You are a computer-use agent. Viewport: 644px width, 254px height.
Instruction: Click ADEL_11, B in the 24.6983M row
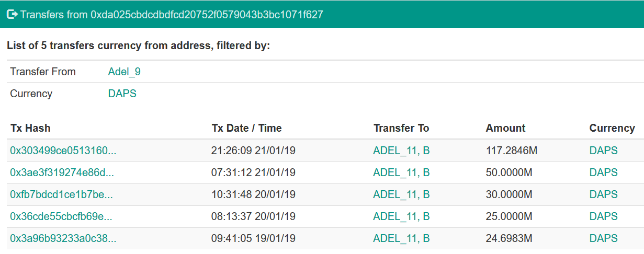pos(401,238)
